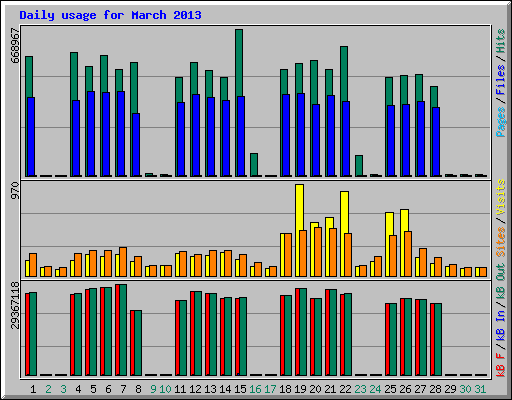
Task: Select the green day 2 label
Action: (48, 389)
